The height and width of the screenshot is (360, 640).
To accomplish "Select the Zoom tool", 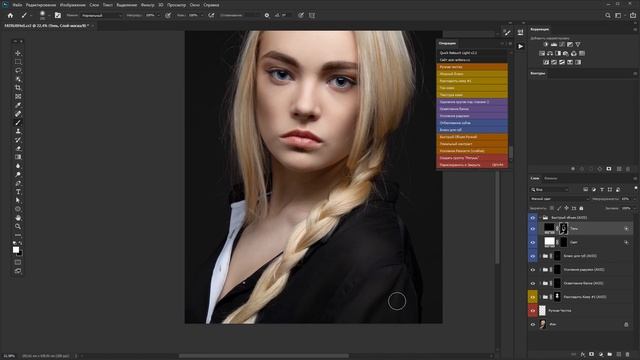I will pyautogui.click(x=18, y=226).
